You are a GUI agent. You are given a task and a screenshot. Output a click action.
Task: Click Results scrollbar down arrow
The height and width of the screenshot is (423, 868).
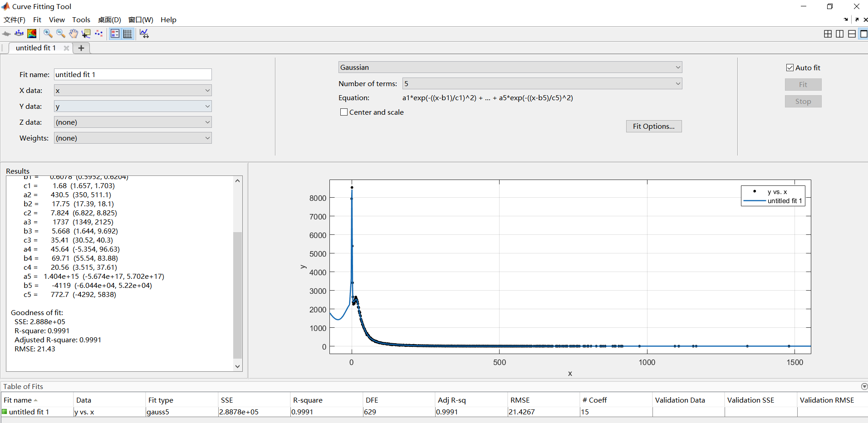tap(237, 366)
